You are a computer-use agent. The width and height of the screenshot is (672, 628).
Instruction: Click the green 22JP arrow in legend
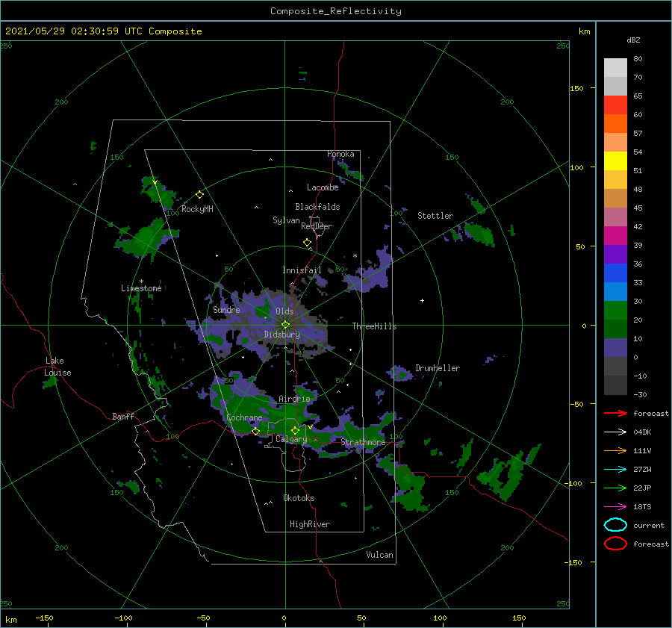615,488
